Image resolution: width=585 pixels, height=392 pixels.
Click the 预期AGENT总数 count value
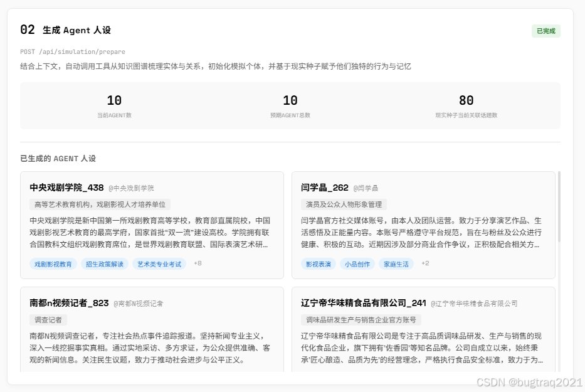click(290, 100)
